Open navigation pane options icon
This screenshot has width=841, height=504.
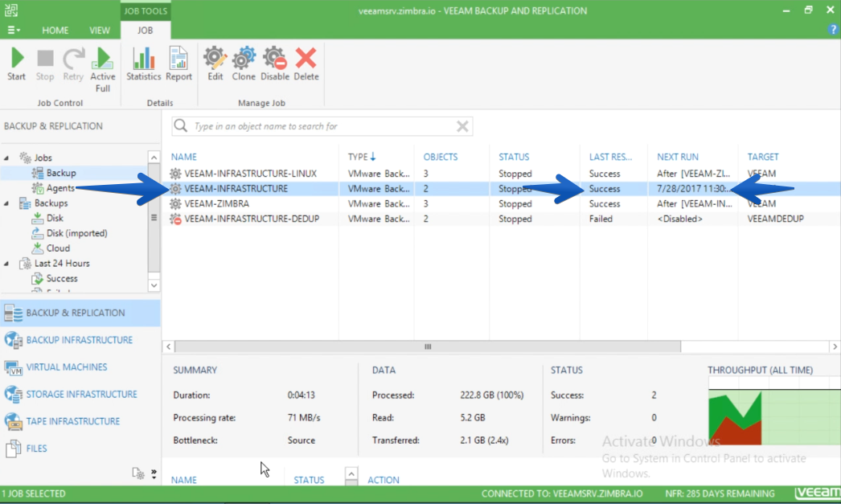point(137,473)
